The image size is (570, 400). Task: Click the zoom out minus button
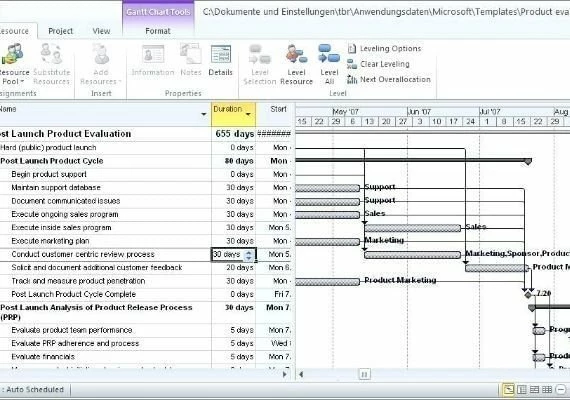[562, 390]
